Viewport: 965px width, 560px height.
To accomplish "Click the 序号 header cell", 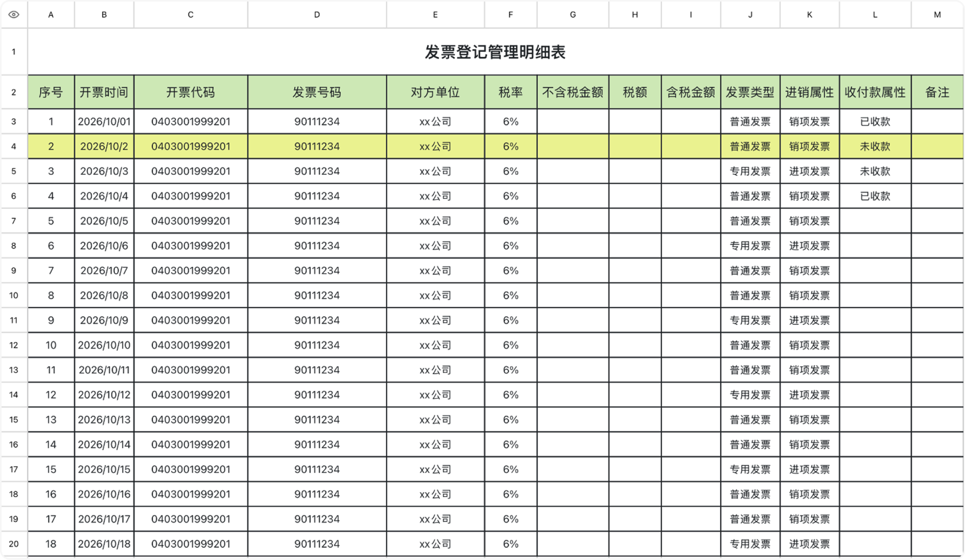I will [x=51, y=92].
